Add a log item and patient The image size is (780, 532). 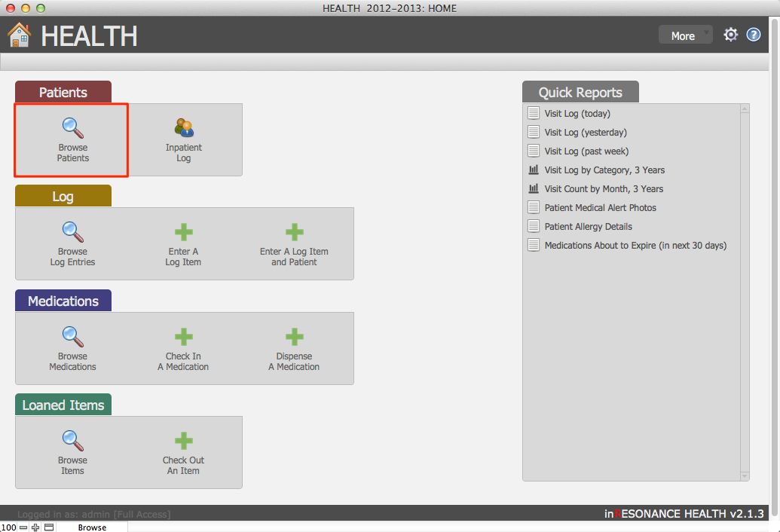(x=294, y=231)
